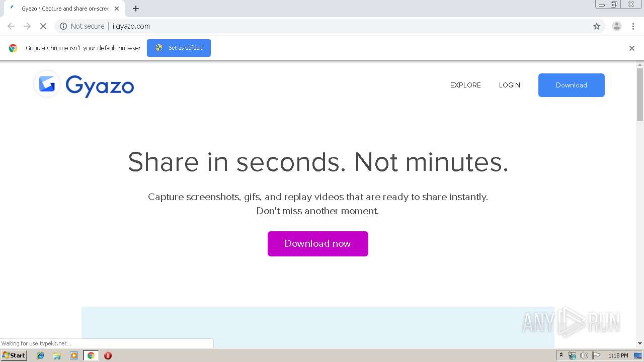The image size is (644, 362).
Task: Bookmark this page with the star
Action: pyautogui.click(x=596, y=26)
